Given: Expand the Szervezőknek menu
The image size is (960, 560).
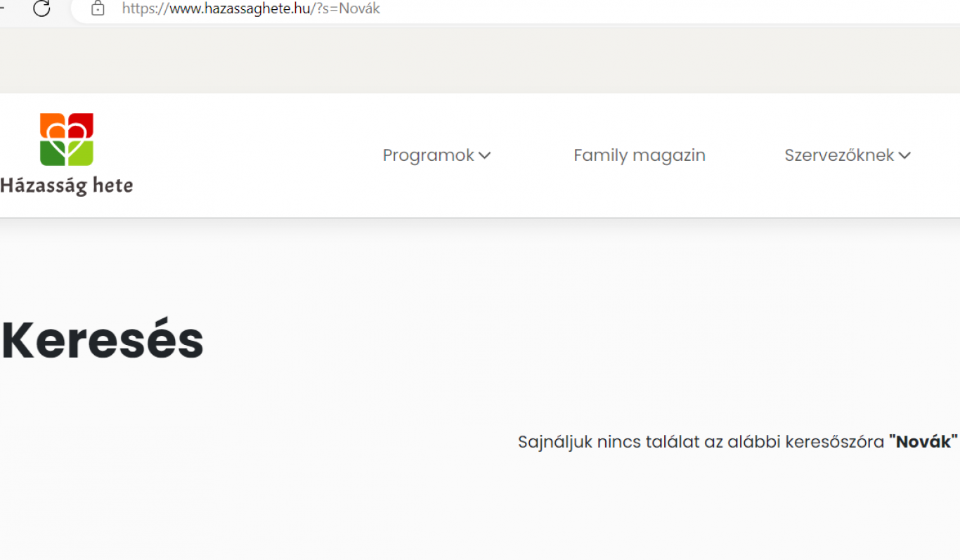Looking at the screenshot, I should click(x=848, y=155).
